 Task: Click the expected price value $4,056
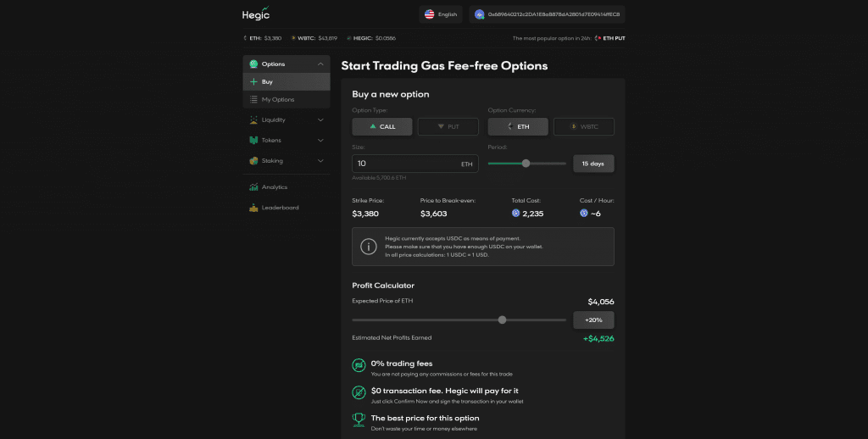click(601, 302)
